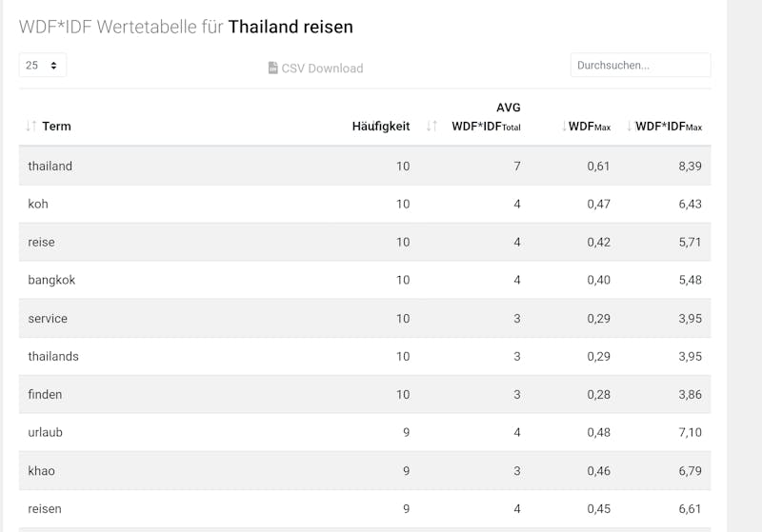Select the bangkok term row

[x=365, y=280]
